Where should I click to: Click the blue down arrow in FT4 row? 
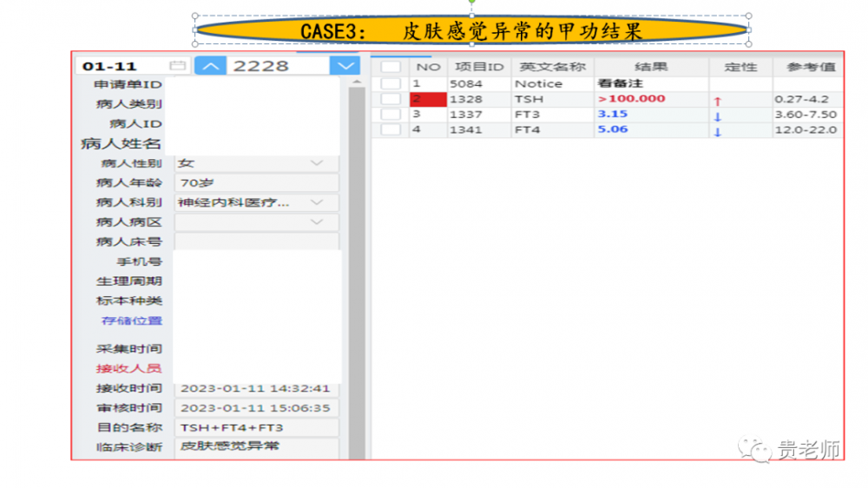click(x=718, y=132)
